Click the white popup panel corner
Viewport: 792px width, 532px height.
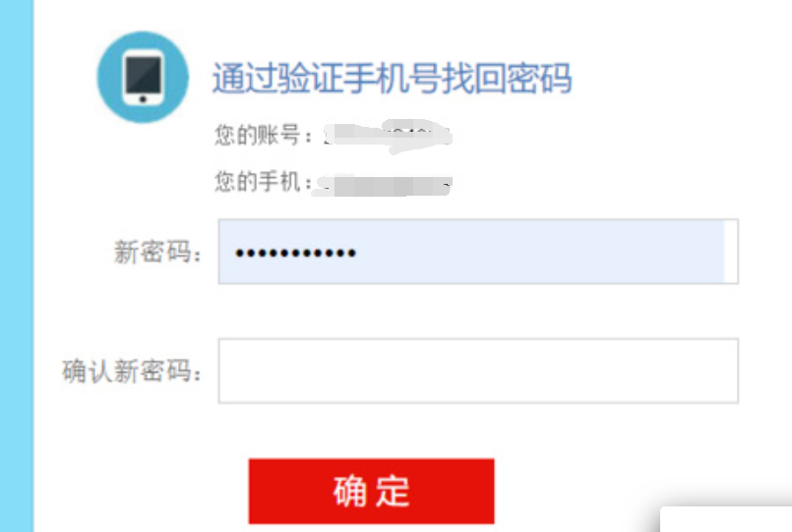pos(726,519)
